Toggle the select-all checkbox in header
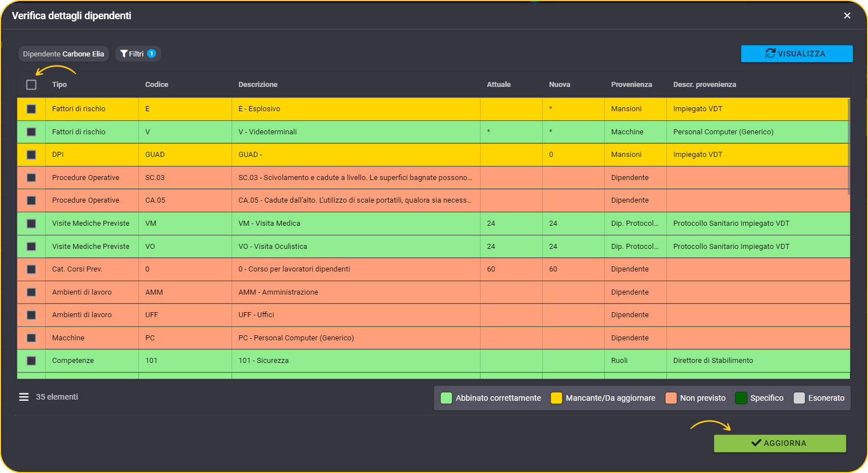The image size is (868, 473). coord(31,85)
